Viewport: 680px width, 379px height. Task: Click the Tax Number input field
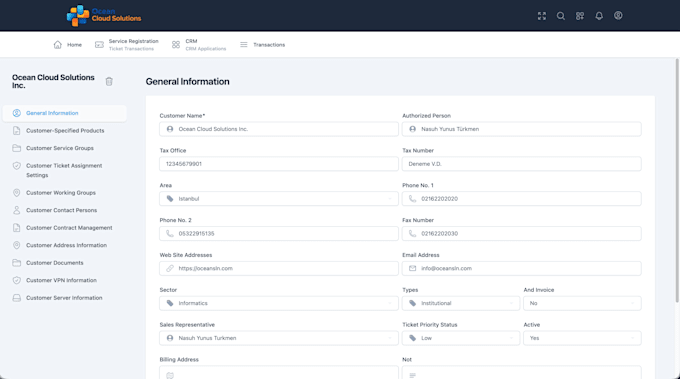coord(521,164)
